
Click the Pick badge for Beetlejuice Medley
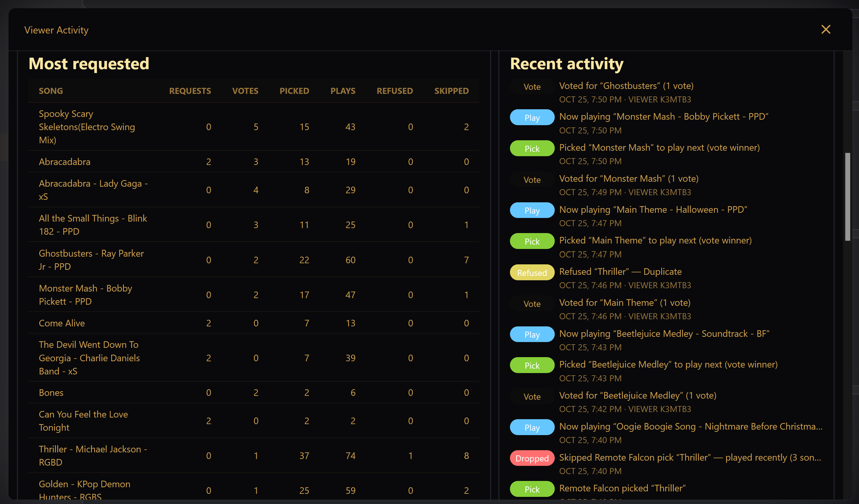tap(532, 365)
